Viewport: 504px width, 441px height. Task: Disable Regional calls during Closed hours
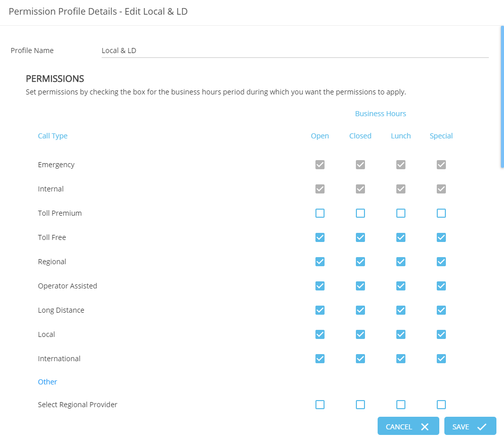coord(360,262)
